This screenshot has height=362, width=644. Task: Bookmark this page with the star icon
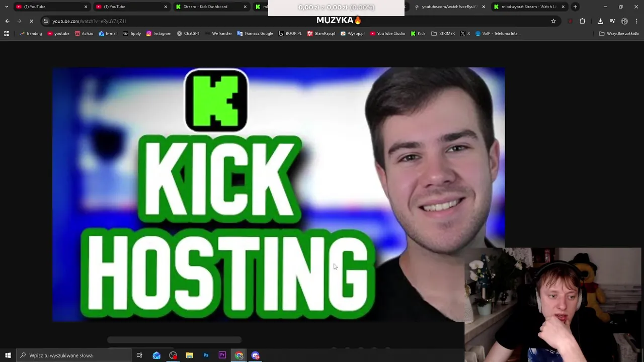553,21
